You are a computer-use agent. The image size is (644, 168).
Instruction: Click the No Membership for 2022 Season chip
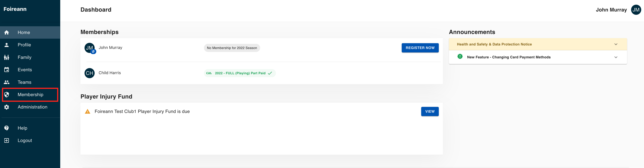click(x=232, y=48)
